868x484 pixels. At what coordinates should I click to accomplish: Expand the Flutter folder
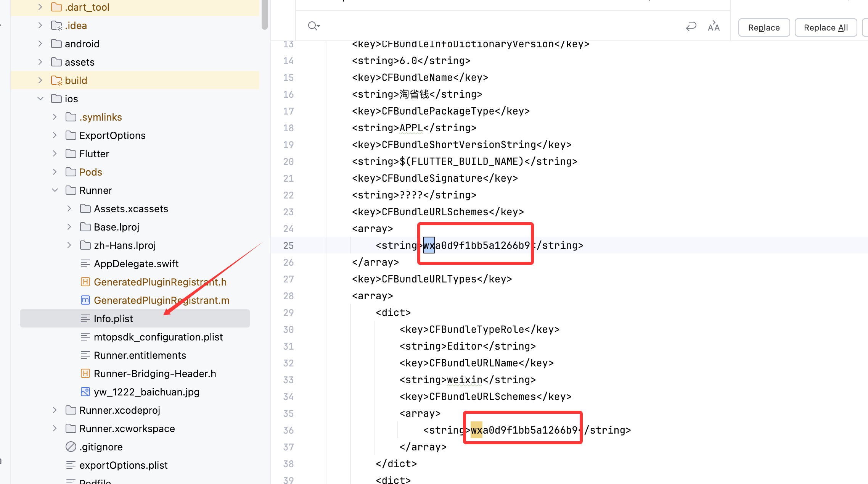(55, 153)
